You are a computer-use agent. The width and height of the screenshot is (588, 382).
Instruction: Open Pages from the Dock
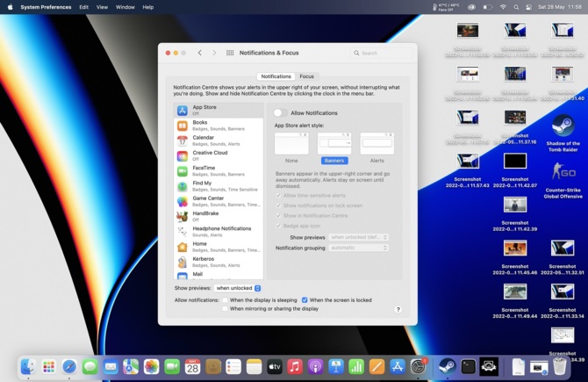click(x=376, y=366)
